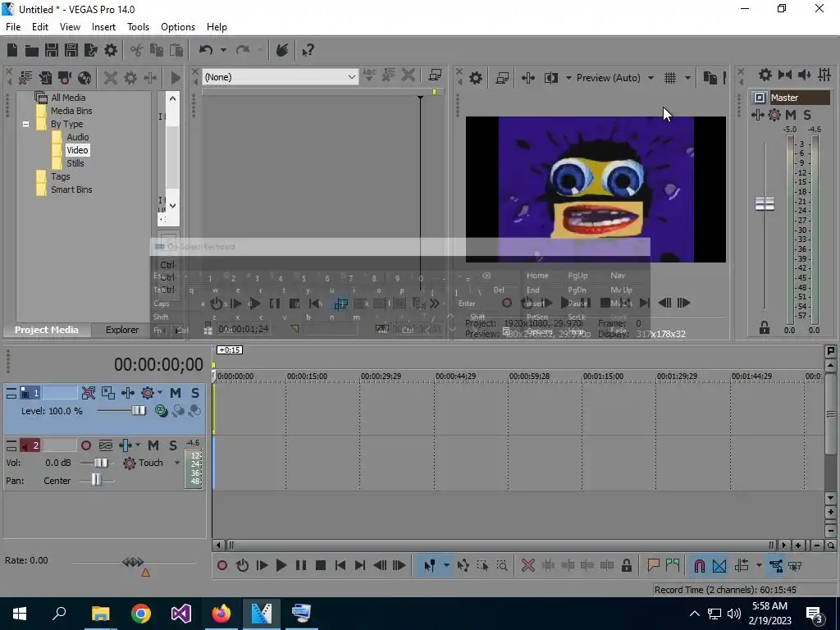The image size is (840, 630).
Task: Click Track FX icon on audio track 2
Action: [126, 445]
